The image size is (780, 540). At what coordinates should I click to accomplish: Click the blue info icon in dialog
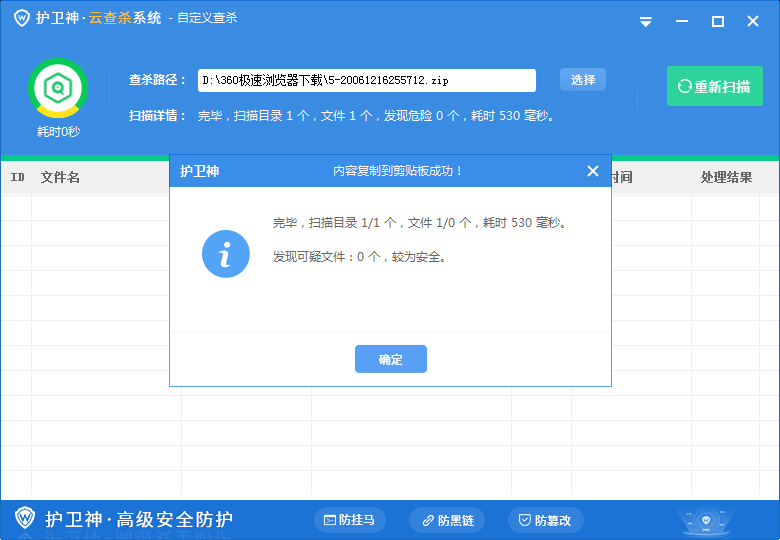[x=226, y=254]
